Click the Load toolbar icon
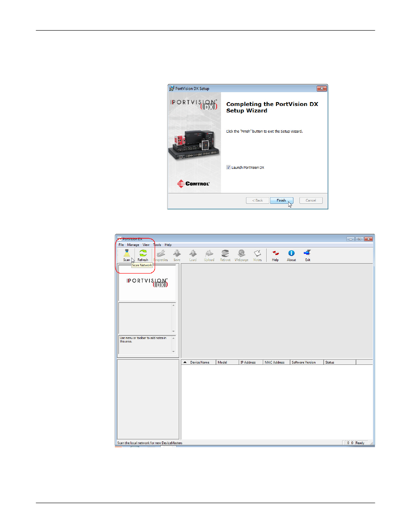The image size is (411, 532). coord(193,255)
